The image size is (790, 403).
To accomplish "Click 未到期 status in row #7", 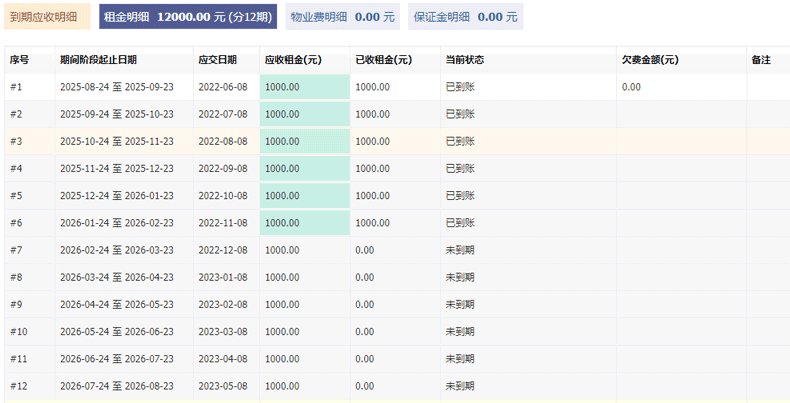I will tap(460, 250).
